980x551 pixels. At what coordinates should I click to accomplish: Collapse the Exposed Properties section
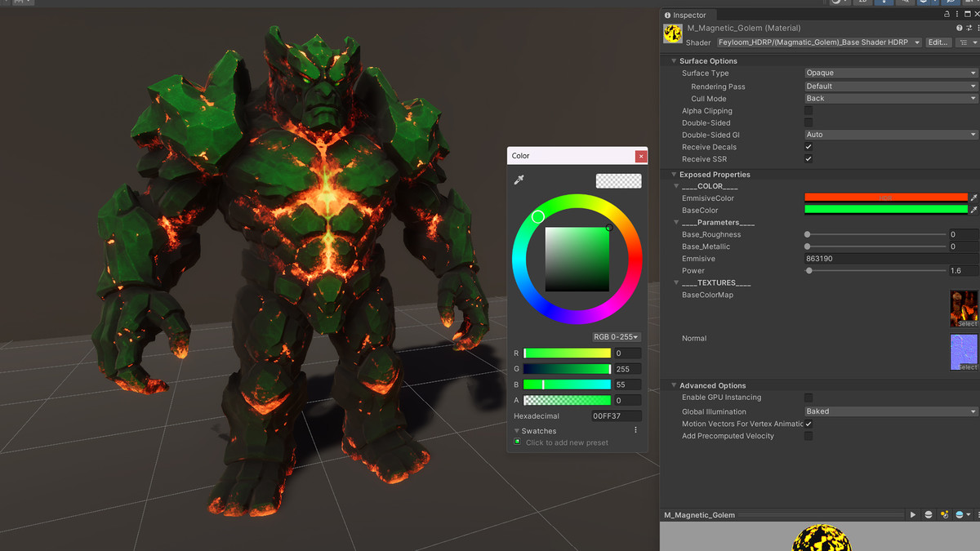(x=673, y=174)
